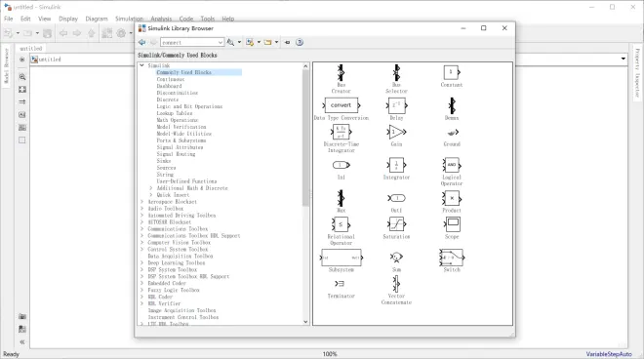Open new model dropdown arrow in Library Browser

[259, 42]
